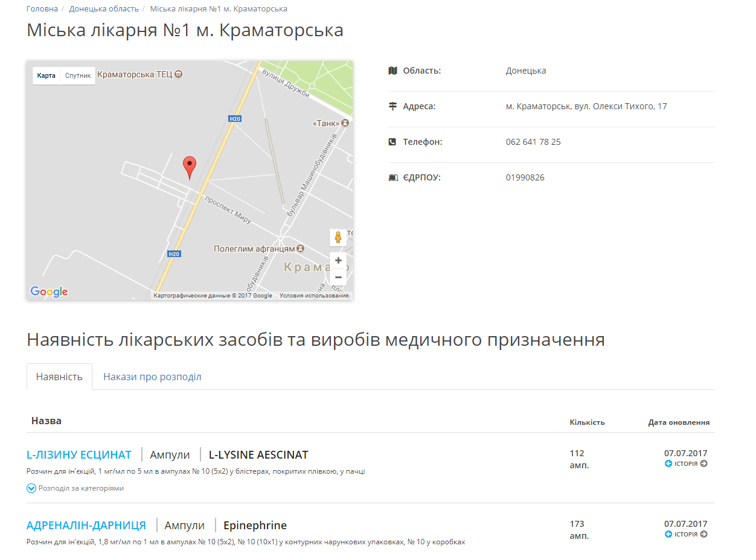
Task: Click the Донецька region value
Action: tap(526, 71)
